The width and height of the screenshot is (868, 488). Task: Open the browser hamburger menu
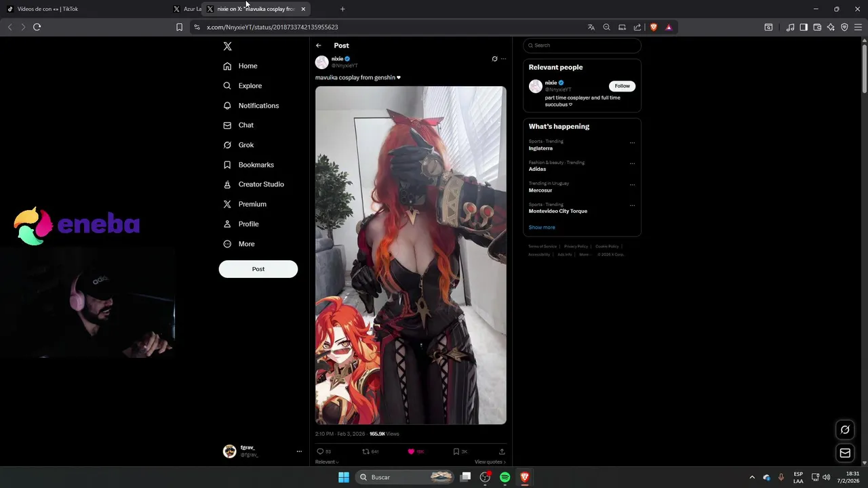point(858,27)
